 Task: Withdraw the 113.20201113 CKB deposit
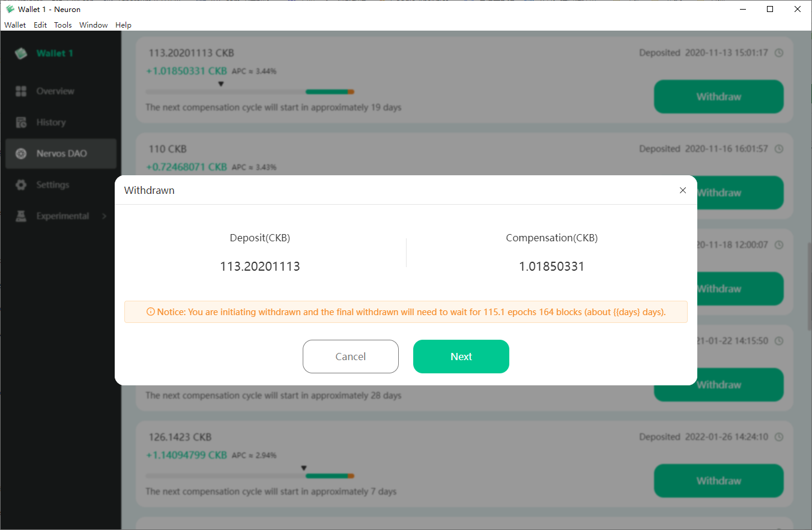coord(719,97)
